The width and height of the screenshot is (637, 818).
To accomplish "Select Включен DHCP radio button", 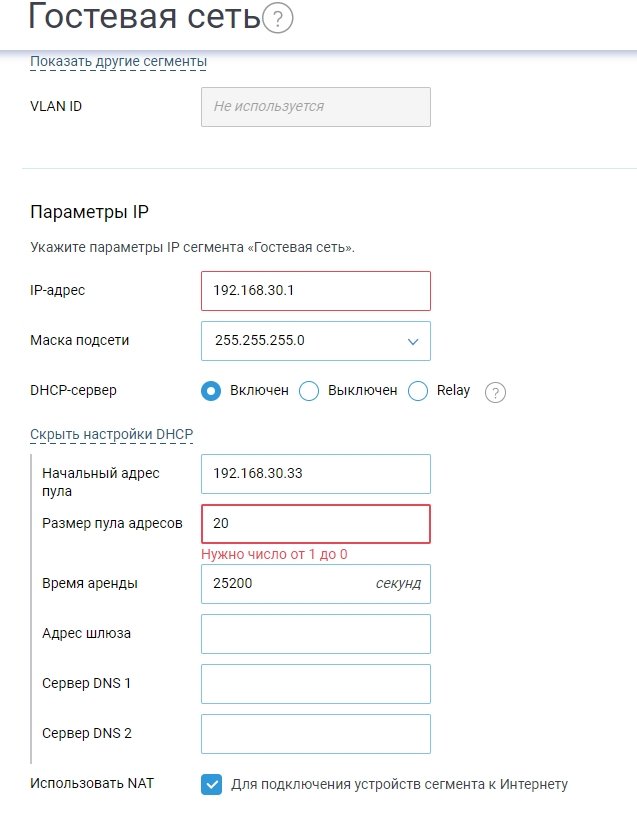I will 211,391.
